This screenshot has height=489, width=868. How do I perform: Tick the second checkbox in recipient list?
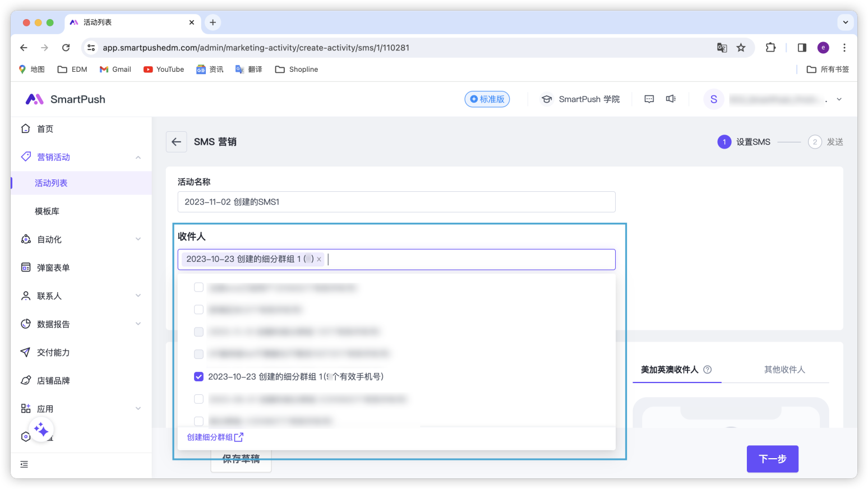[198, 310]
